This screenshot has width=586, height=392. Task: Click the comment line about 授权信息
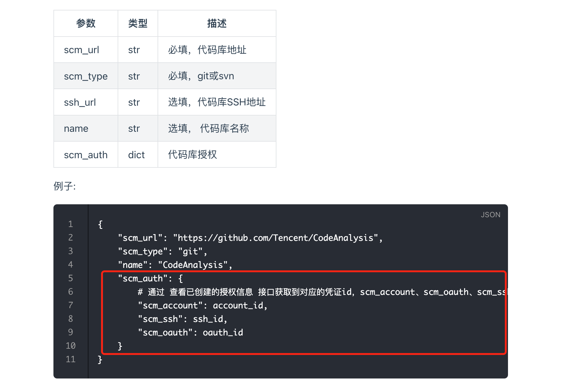322,292
